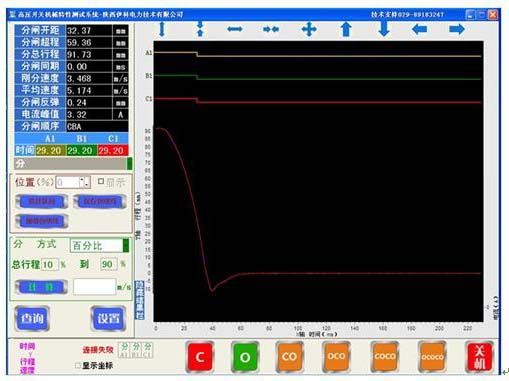Click the horizontal compress arrows icon
Screen dimensions: 509x381
point(271,29)
